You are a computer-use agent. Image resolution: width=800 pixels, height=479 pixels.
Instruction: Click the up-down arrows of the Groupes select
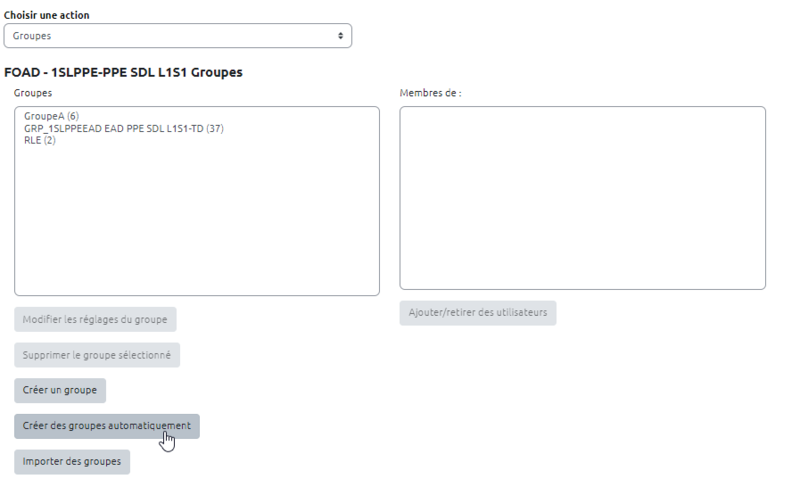tap(341, 35)
